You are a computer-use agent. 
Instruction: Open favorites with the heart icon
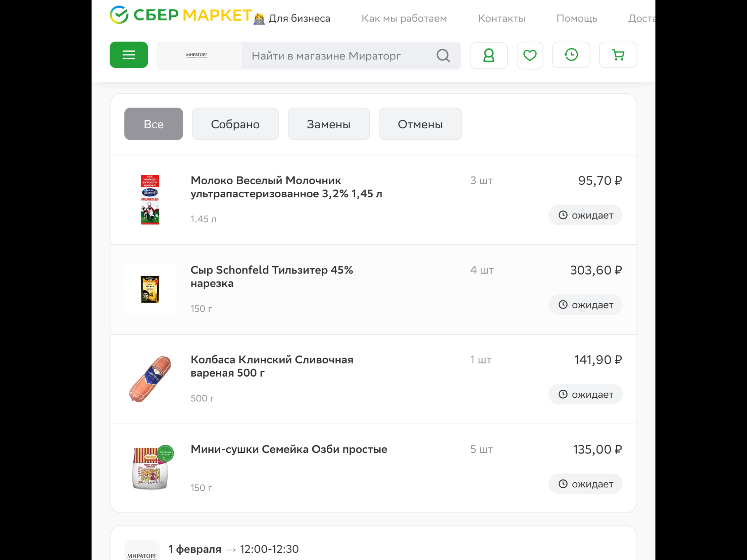pos(530,55)
